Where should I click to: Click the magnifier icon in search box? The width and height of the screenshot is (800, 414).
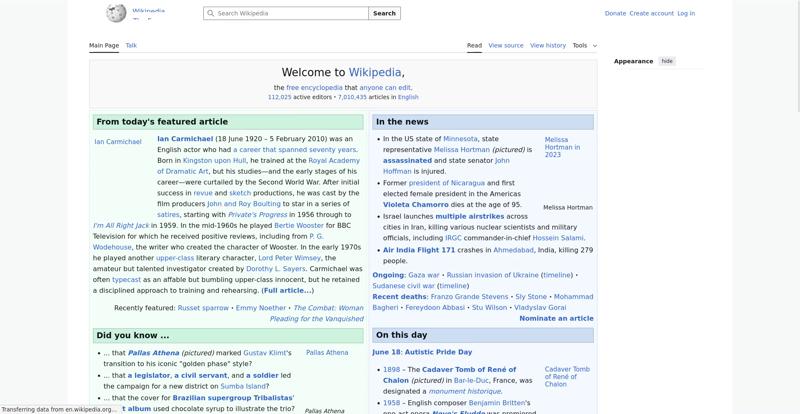tap(210, 13)
